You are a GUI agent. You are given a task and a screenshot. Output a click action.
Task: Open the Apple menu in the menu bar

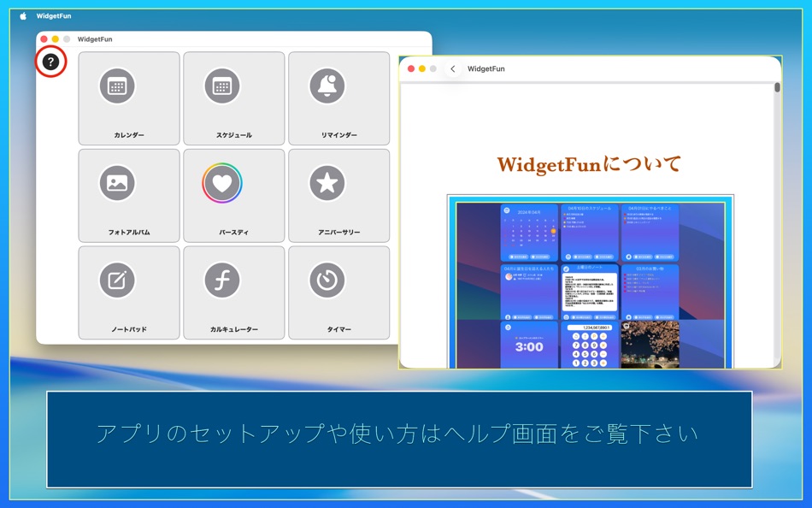pos(24,15)
